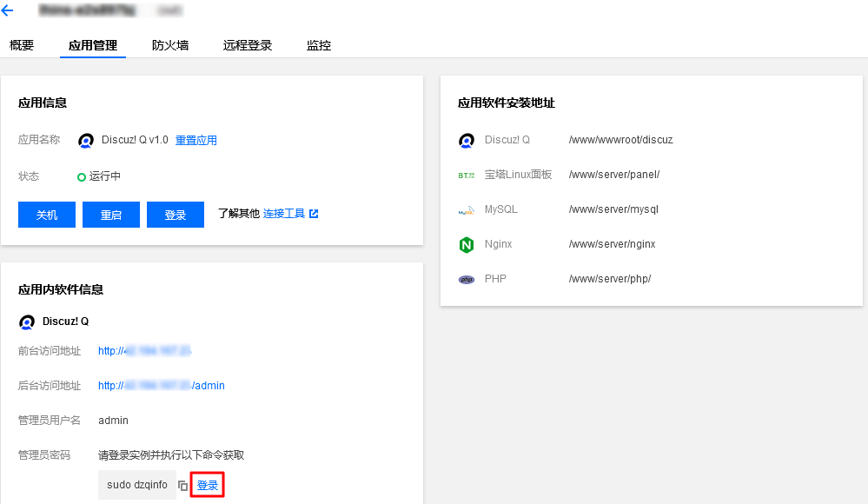
Task: Click the green running status indicator
Action: [x=82, y=177]
